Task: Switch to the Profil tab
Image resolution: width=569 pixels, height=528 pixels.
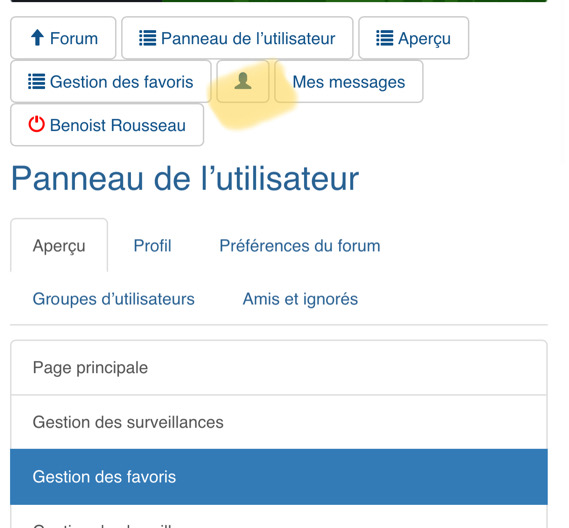Action: tap(152, 246)
